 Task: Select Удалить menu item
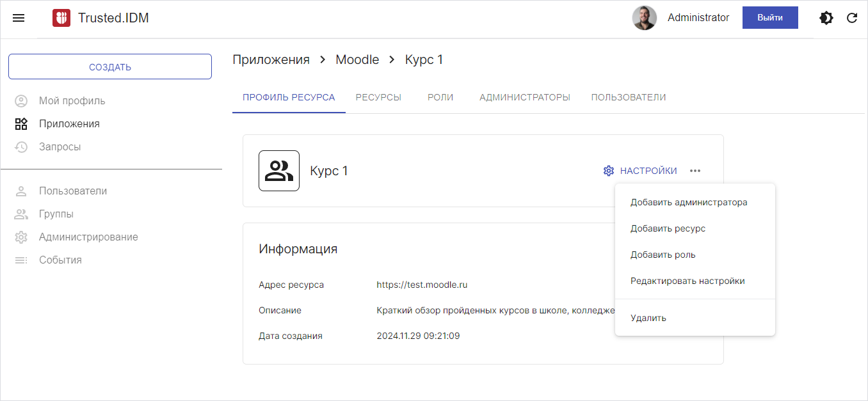pyautogui.click(x=695, y=318)
